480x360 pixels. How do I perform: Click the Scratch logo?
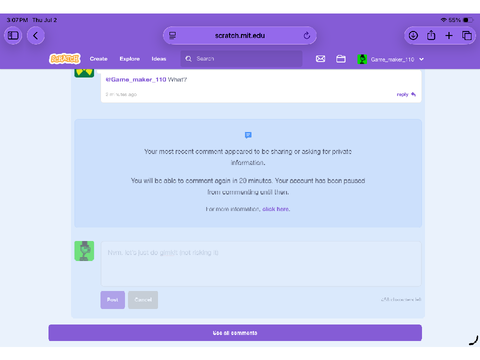[x=65, y=59]
